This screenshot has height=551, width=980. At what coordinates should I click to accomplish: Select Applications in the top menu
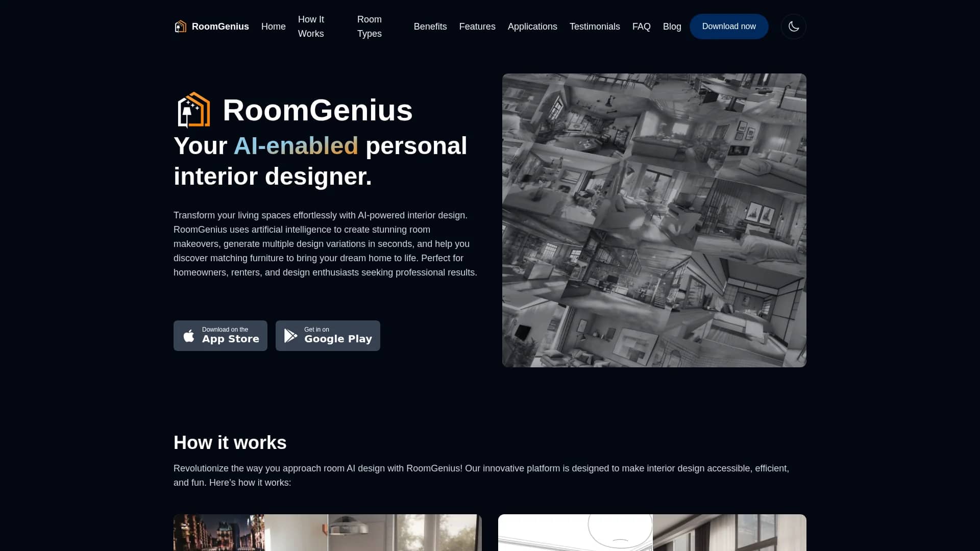[532, 27]
